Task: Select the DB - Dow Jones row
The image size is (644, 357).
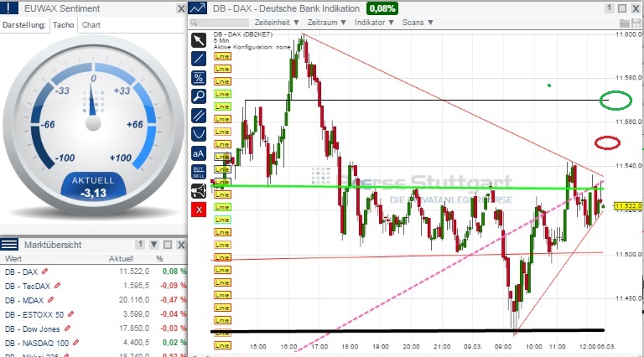Action: click(94, 329)
